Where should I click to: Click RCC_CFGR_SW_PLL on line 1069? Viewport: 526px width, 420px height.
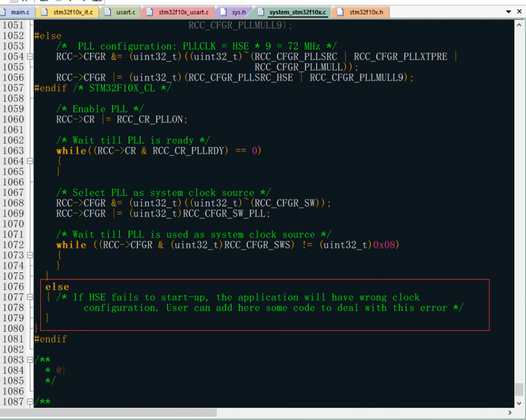coord(224,213)
